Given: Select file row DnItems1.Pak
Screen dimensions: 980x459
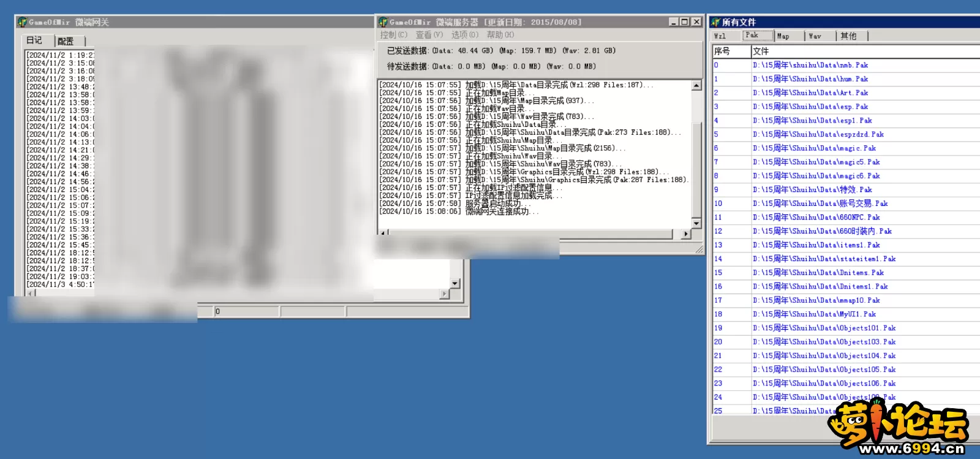Looking at the screenshot, I should pos(846,287).
